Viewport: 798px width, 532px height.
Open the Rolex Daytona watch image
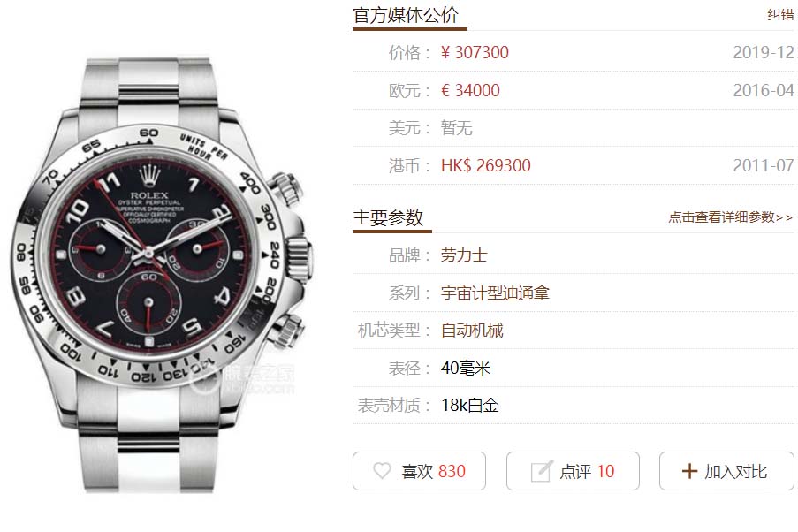(x=162, y=274)
